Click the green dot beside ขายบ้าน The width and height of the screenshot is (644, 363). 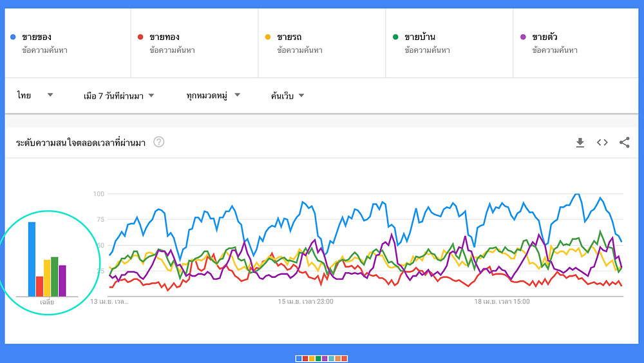point(395,37)
